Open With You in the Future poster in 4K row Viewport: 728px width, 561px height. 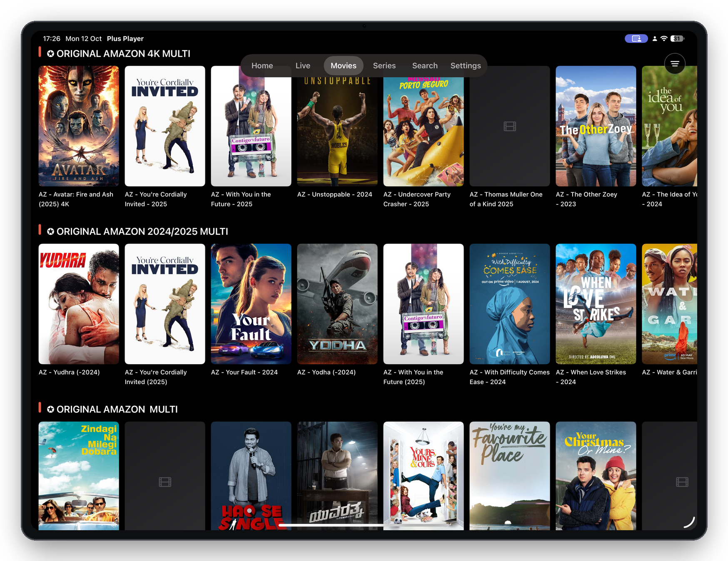[251, 126]
